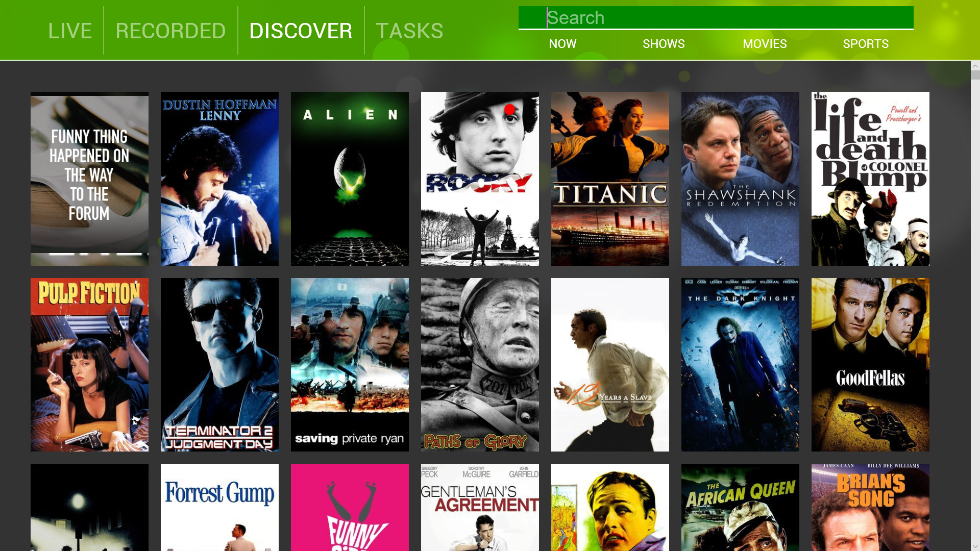Switch to the MOVIES tab

click(x=765, y=44)
